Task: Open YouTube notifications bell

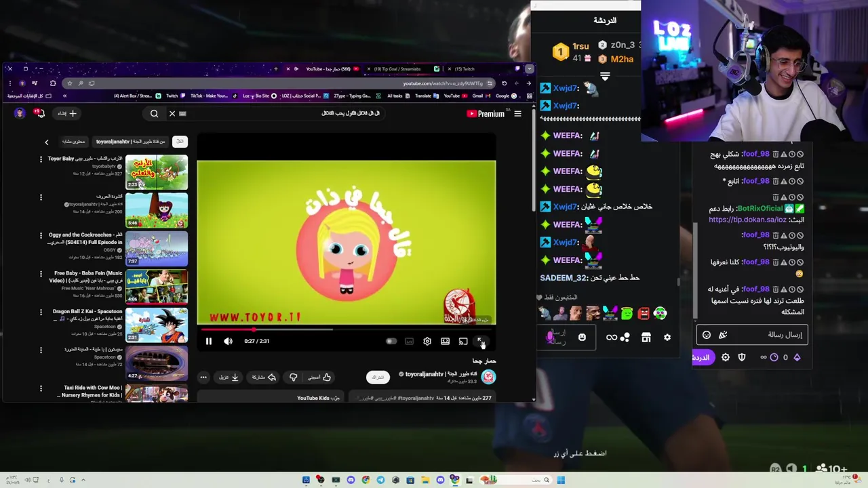Action: tap(40, 114)
